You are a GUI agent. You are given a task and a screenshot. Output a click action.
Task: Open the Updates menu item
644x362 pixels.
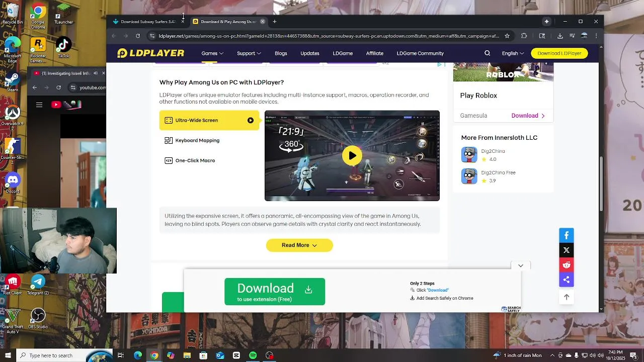pyautogui.click(x=310, y=53)
